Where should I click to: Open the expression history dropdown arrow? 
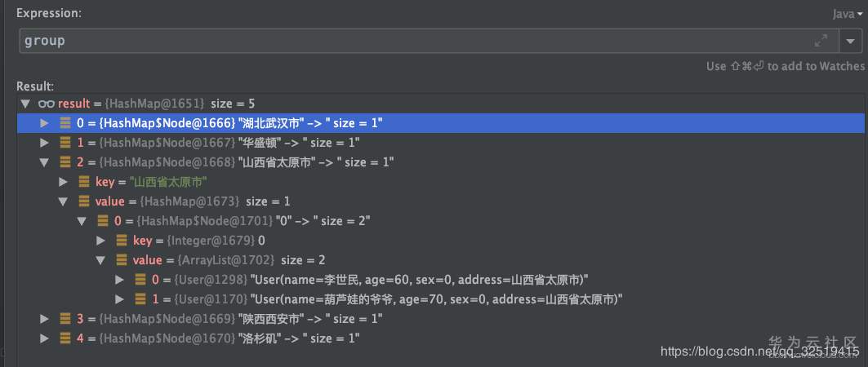pos(850,41)
